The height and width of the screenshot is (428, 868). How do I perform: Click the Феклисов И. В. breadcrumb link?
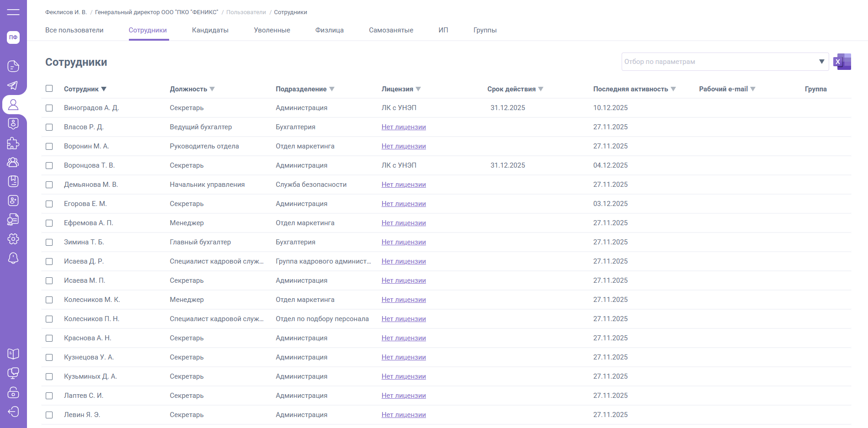click(x=66, y=12)
